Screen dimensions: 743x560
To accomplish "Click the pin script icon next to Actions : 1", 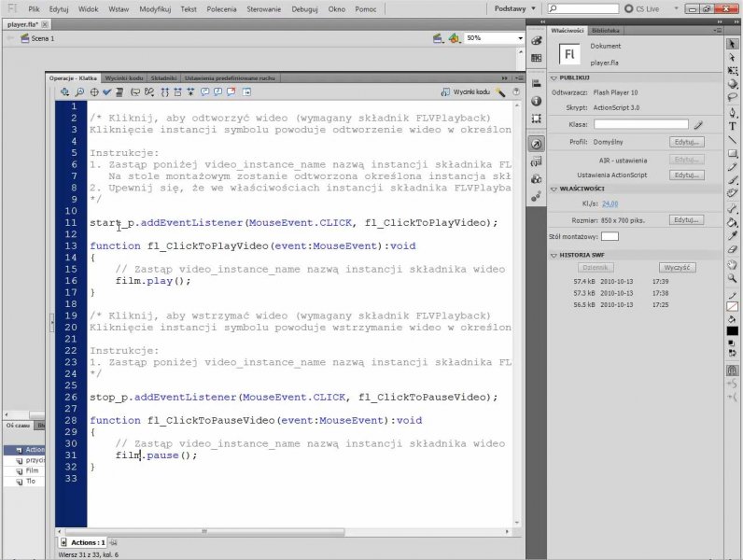I will point(113,542).
